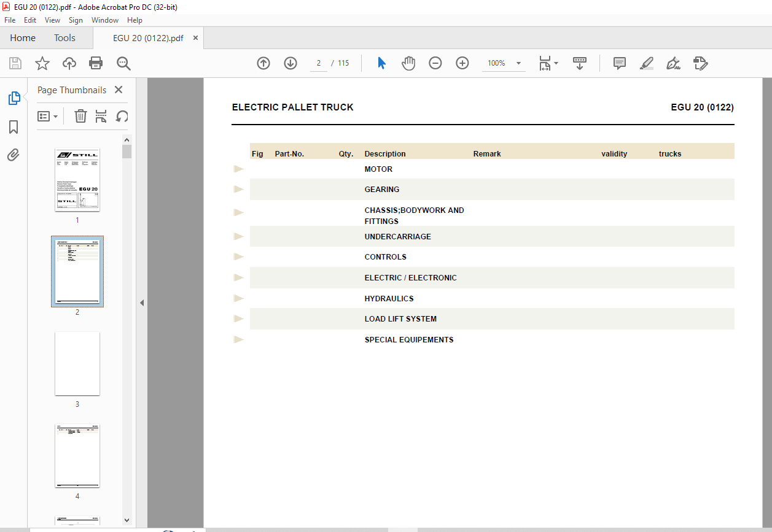Select page 3 thumbnail

pyautogui.click(x=77, y=364)
